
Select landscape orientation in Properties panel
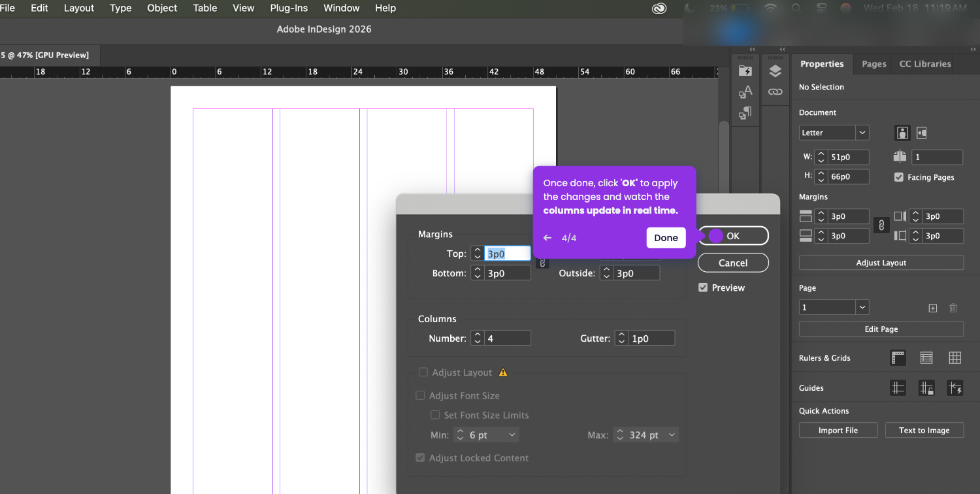[922, 133]
